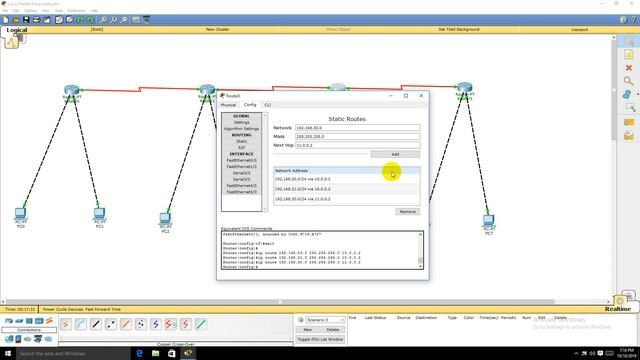This screenshot has width=640, height=360.
Task: Click the New scenario button
Action: (x=307, y=329)
